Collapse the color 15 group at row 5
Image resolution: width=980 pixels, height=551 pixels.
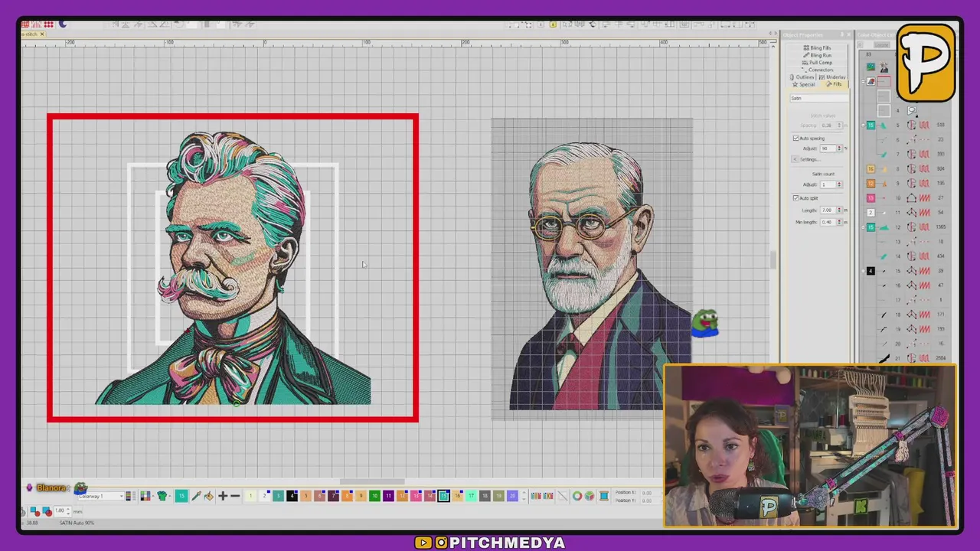point(863,125)
